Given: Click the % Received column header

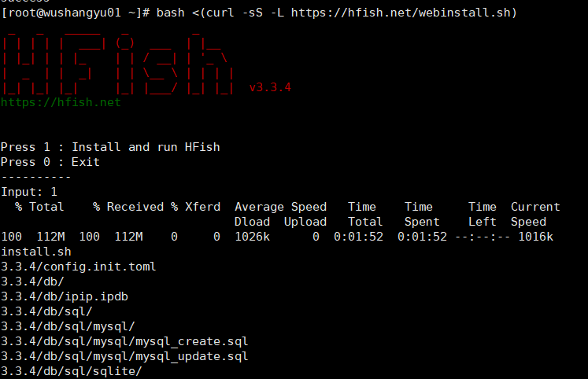Looking at the screenshot, I should click(x=128, y=207).
